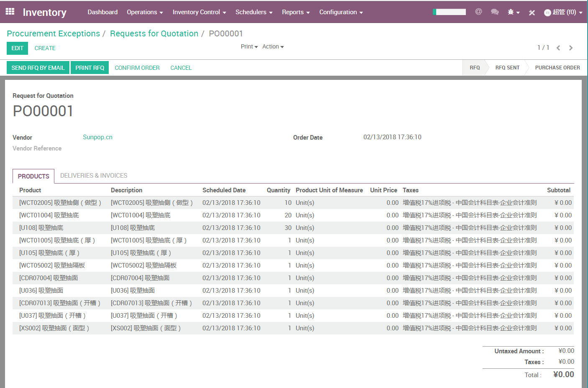
Task: Go to Procurement Exceptions breadcrumb
Action: click(54, 33)
